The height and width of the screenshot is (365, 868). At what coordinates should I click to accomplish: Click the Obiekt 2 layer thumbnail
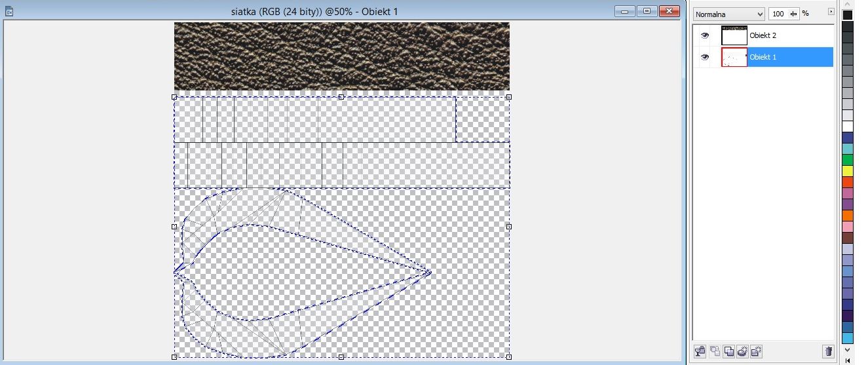(x=734, y=36)
